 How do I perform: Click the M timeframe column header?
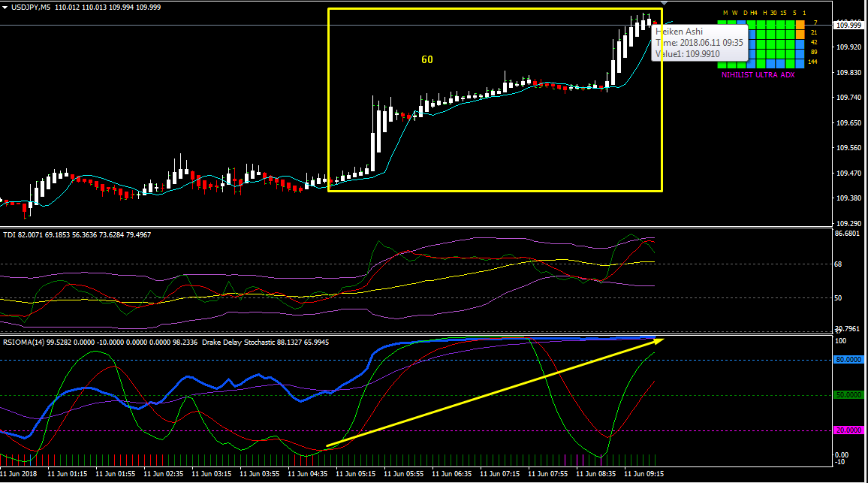tap(725, 13)
